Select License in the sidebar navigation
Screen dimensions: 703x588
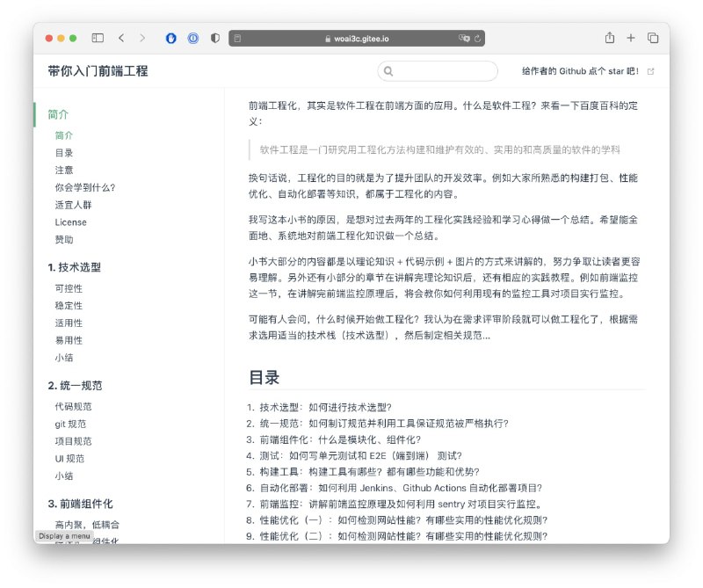pyautogui.click(x=69, y=222)
